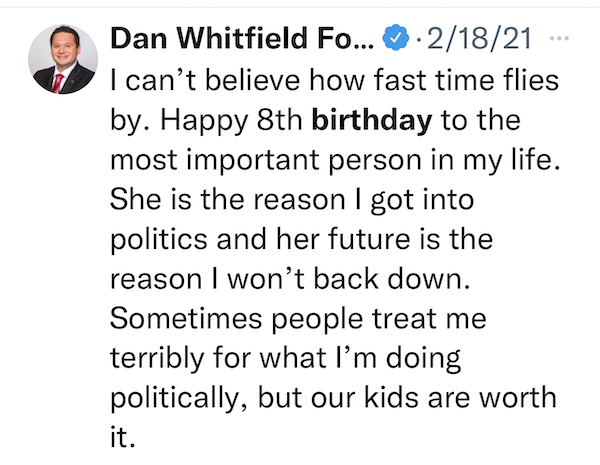
Task: Open the 'Dan Whitfield Fo...' profile name
Action: coord(241,38)
